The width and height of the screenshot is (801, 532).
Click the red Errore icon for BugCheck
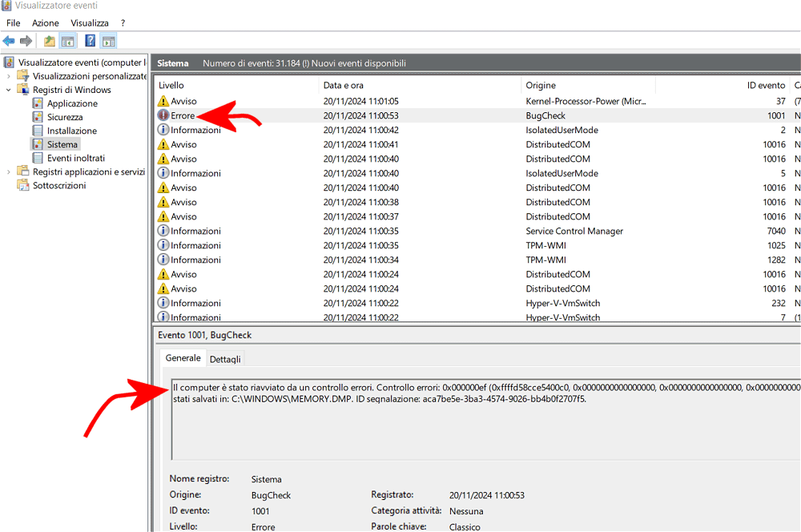[x=163, y=115]
